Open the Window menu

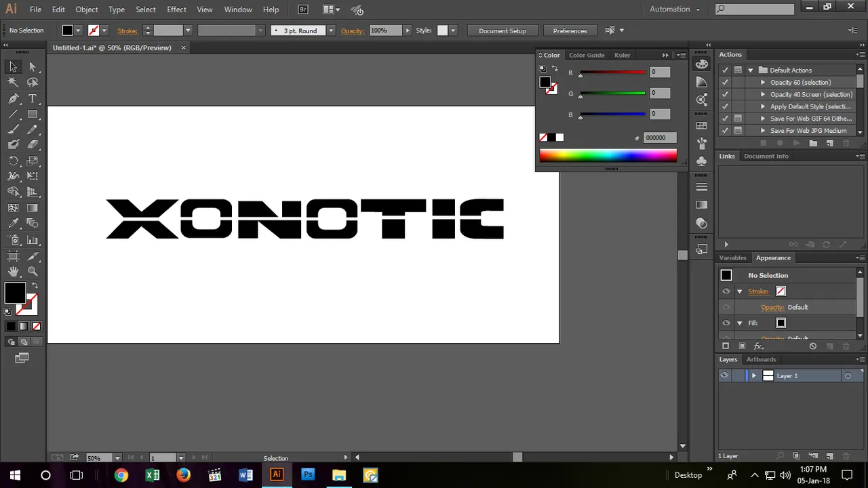(238, 9)
